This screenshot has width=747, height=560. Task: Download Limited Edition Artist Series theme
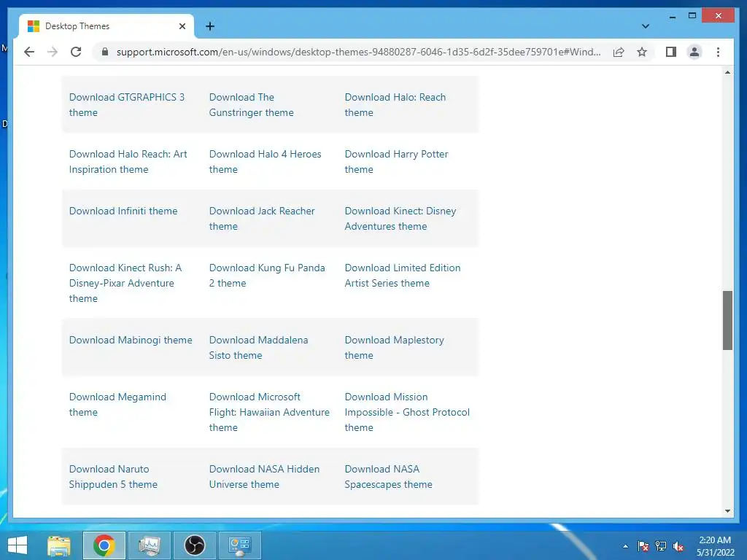click(403, 275)
